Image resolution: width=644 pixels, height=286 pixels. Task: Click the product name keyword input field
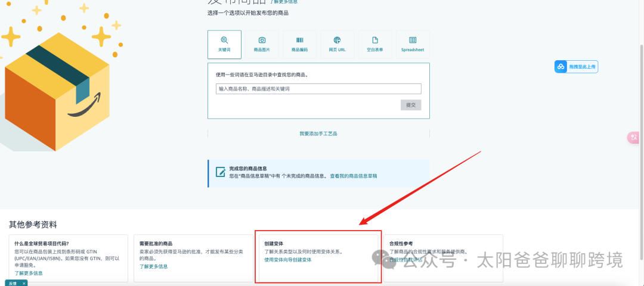pyautogui.click(x=318, y=89)
